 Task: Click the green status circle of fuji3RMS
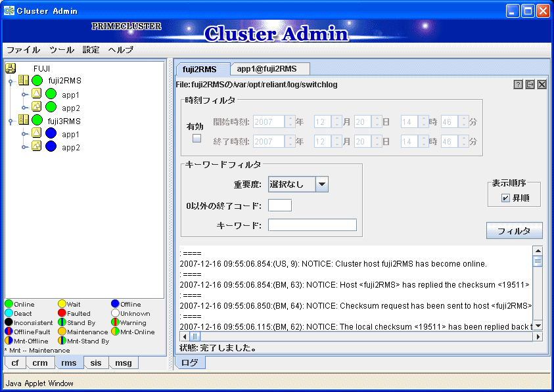(37, 120)
